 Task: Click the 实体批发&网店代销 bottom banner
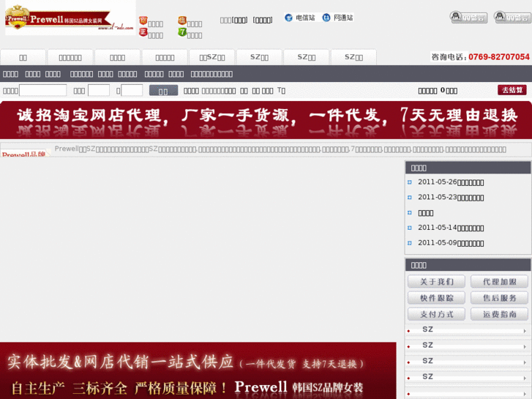[x=198, y=370]
